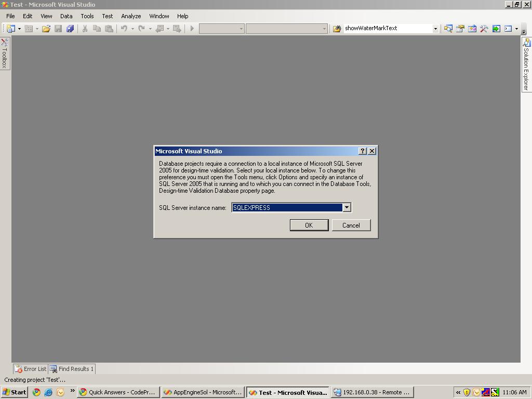Viewport: 532px width, 399px height.
Task: Click the Toolbar Options overflow arrow
Action: (x=524, y=32)
